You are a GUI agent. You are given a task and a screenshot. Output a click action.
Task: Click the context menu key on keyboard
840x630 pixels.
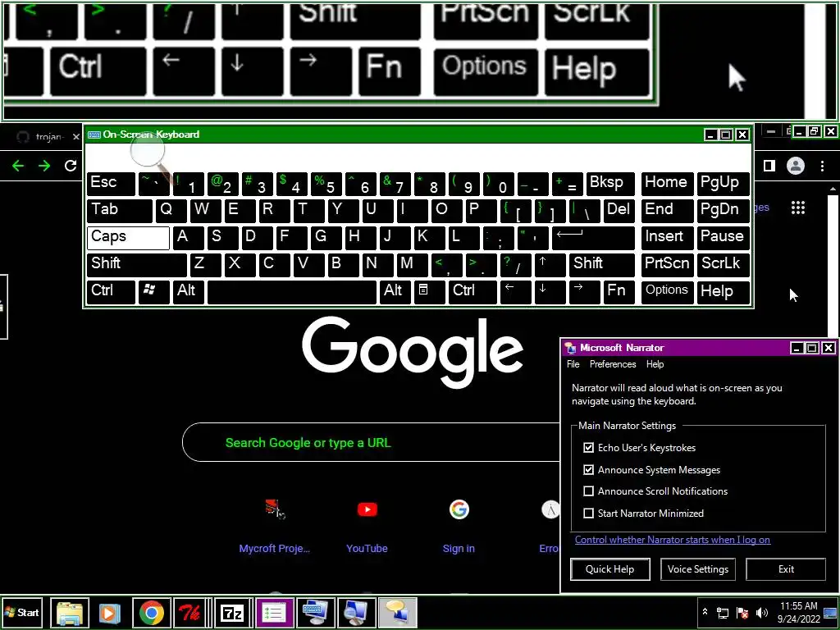(x=428, y=292)
